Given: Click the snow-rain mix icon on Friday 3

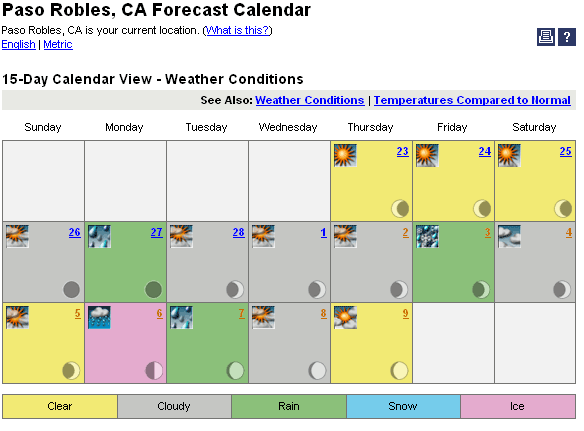Looking at the screenshot, I should [x=427, y=236].
